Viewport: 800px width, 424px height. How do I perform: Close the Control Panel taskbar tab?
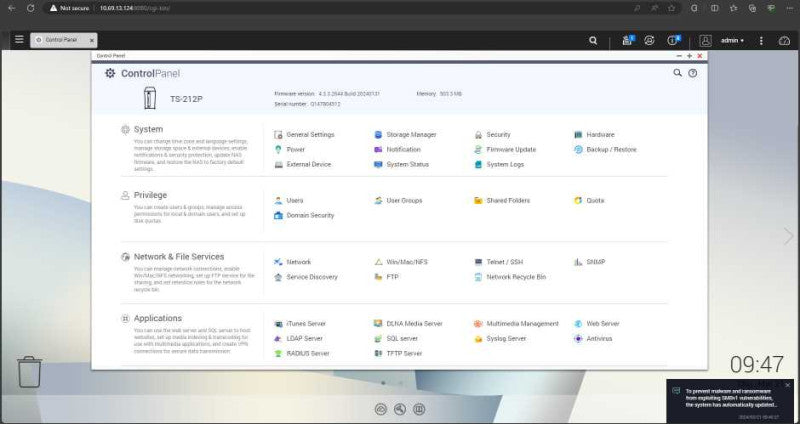[x=92, y=40]
